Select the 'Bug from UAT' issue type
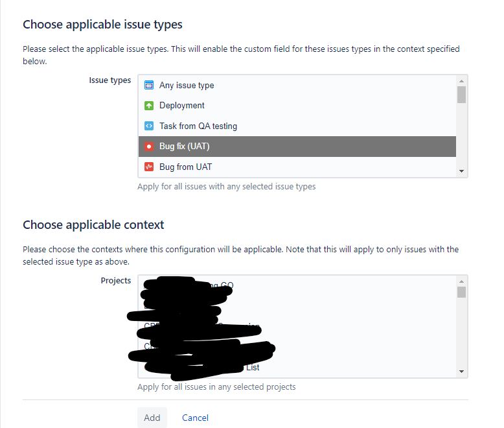504x428 pixels. click(297, 167)
